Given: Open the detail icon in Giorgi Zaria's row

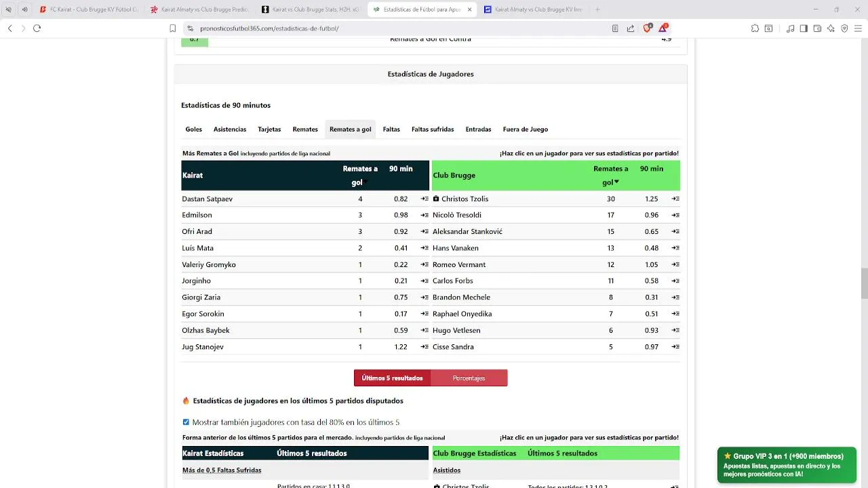Looking at the screenshot, I should click(x=425, y=298).
